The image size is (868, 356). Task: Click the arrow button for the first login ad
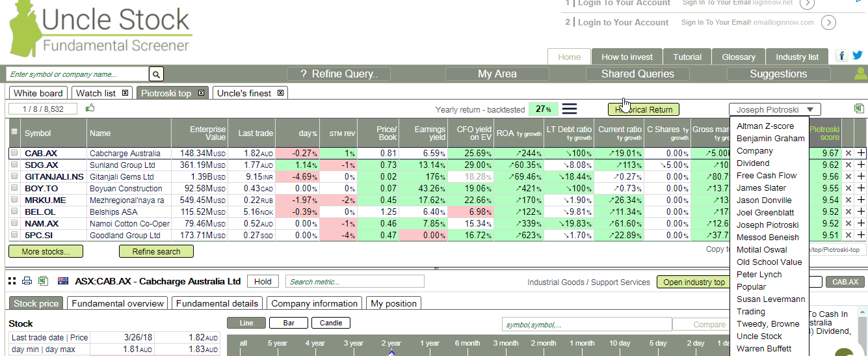click(x=806, y=3)
